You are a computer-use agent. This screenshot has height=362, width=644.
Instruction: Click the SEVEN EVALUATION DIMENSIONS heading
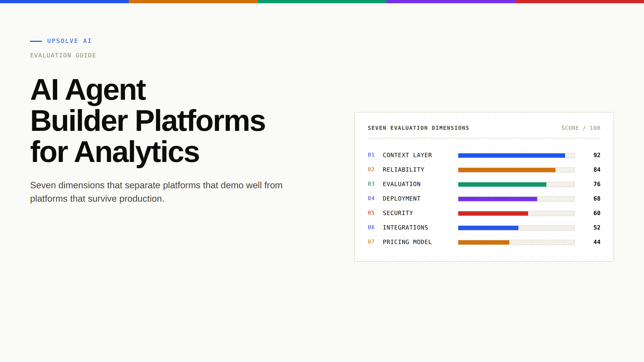click(418, 128)
